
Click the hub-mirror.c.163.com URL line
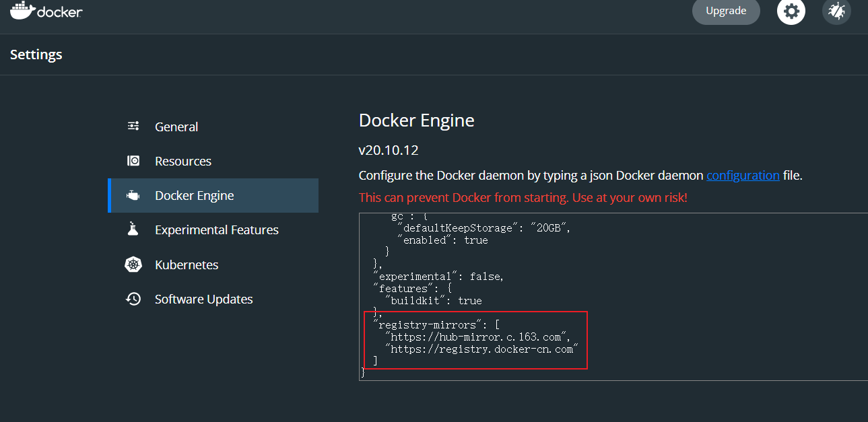click(x=478, y=337)
